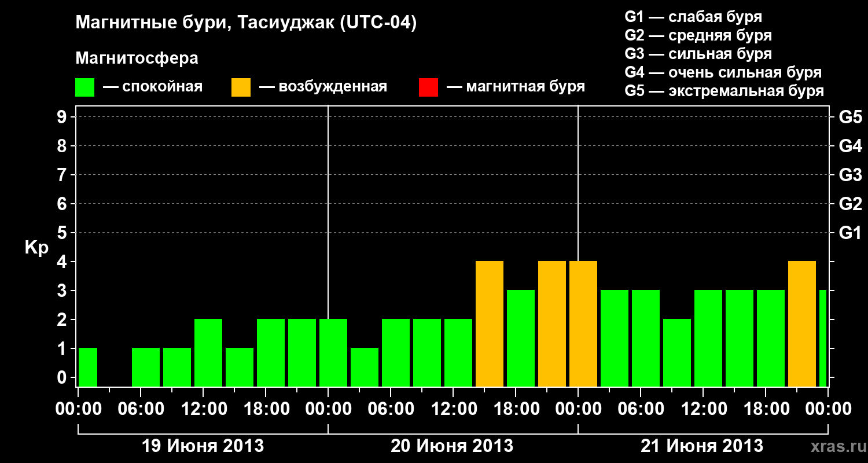The width and height of the screenshot is (868, 463).
Task: Click the first green Kp 1 bar at 00:00 19 Июня
Action: click(88, 367)
